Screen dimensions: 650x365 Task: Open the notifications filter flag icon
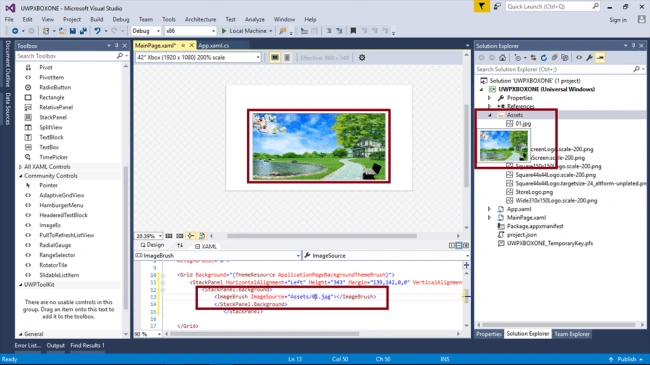coord(482,7)
